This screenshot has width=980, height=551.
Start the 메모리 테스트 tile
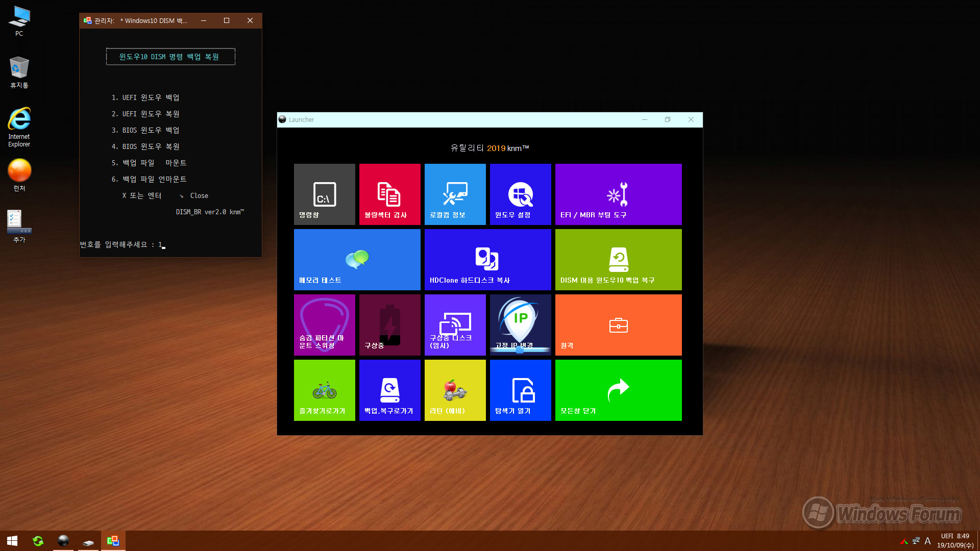click(x=357, y=259)
